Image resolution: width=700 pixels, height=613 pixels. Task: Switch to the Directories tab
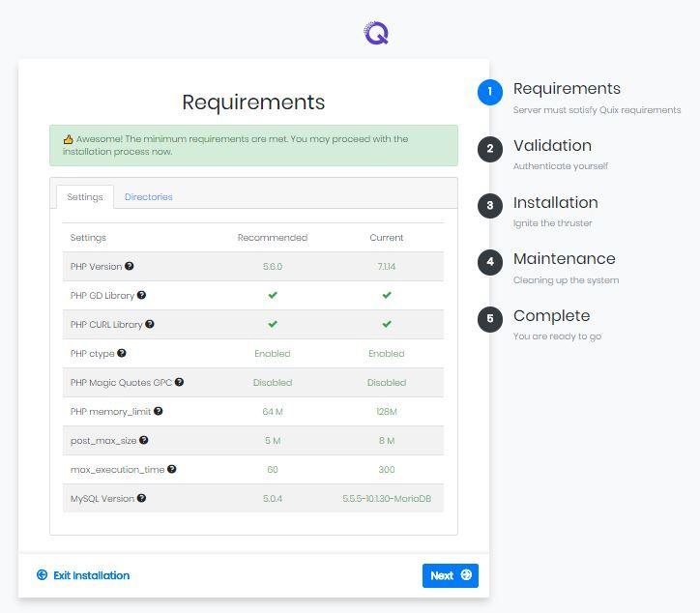(148, 197)
